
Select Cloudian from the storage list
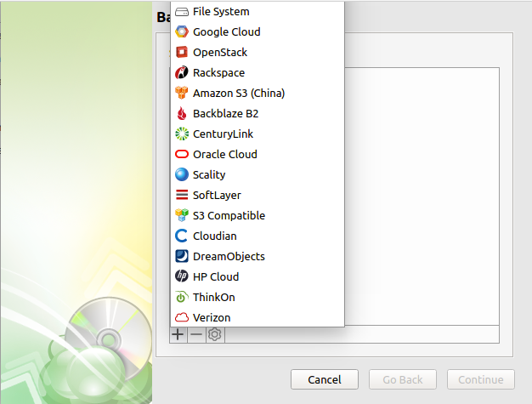(x=214, y=236)
